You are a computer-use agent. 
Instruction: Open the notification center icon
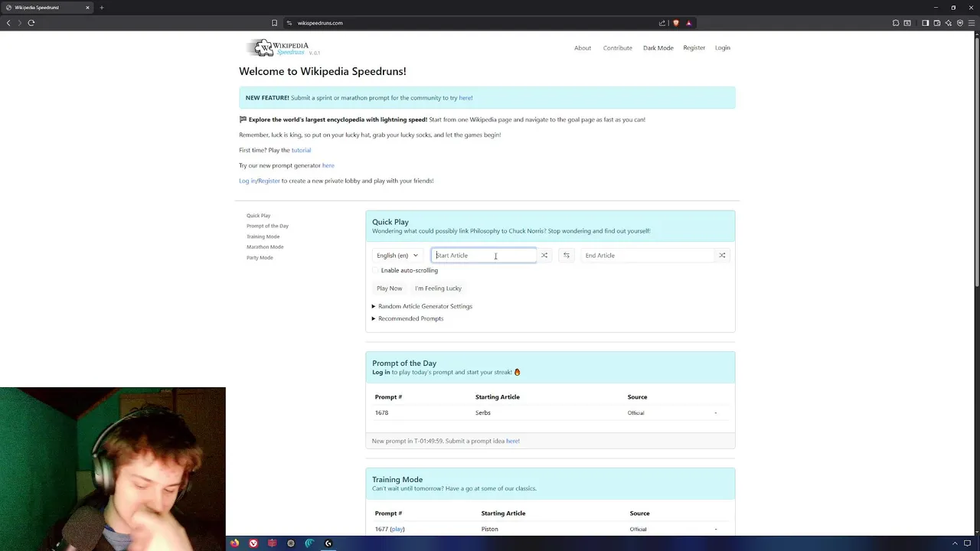(968, 543)
